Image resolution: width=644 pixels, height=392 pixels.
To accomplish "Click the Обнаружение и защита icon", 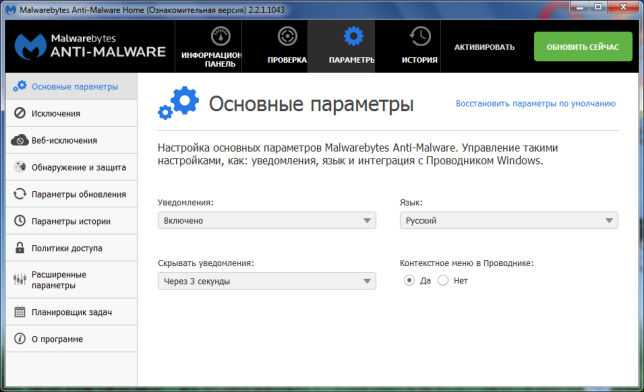I will pos(20,167).
